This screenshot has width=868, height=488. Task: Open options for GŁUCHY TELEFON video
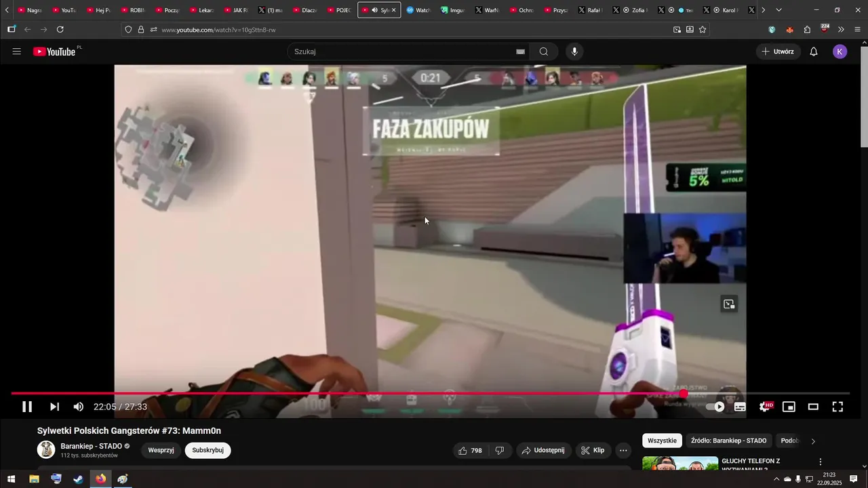point(821,462)
